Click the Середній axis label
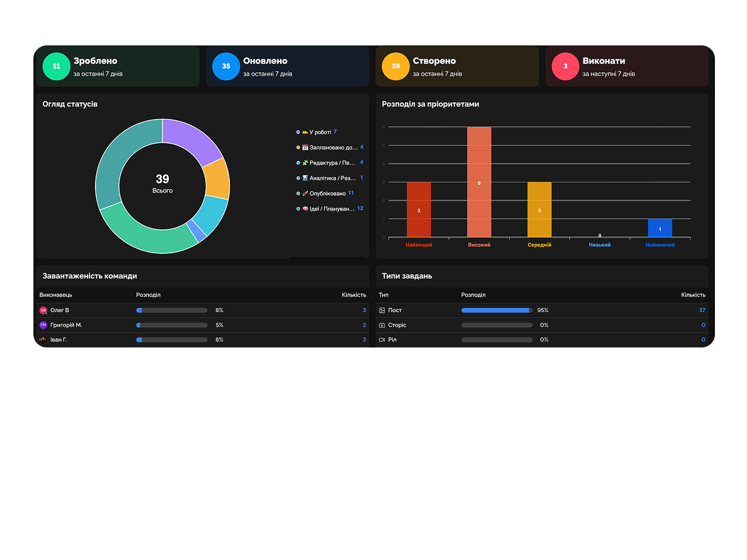 (x=539, y=245)
